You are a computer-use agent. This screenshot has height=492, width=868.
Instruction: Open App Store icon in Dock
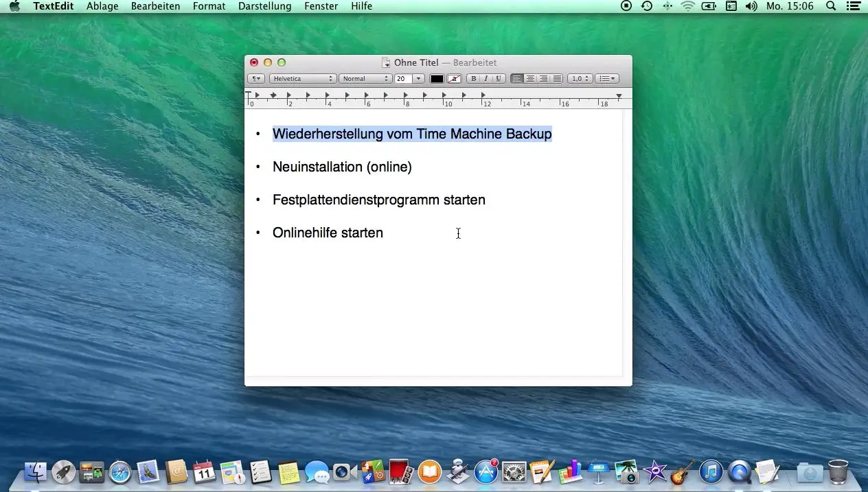(486, 471)
